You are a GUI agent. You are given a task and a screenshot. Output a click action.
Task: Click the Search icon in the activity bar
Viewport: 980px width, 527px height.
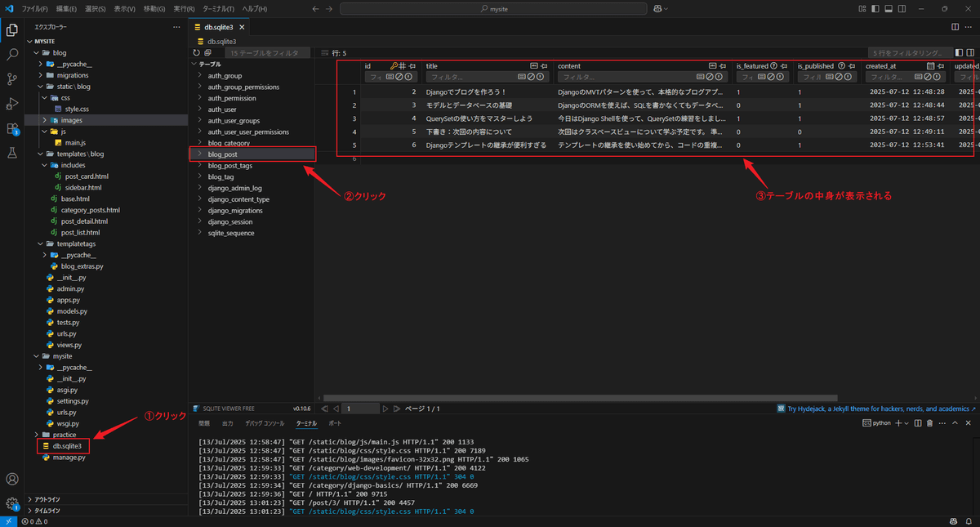coord(11,56)
